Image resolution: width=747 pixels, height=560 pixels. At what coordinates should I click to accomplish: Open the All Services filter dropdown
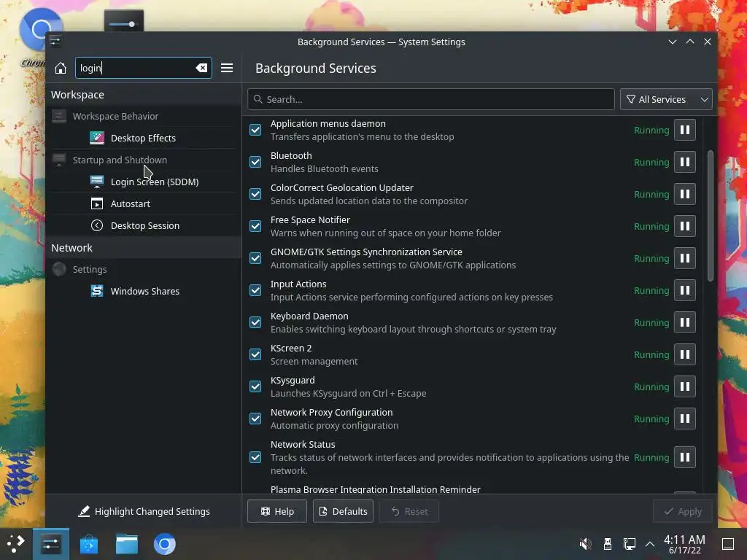666,99
